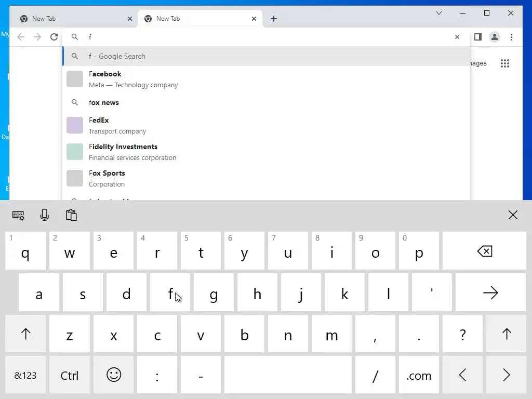Screen dimensions: 532x399
Task: Select the Facebook suggestion
Action: (267, 79)
